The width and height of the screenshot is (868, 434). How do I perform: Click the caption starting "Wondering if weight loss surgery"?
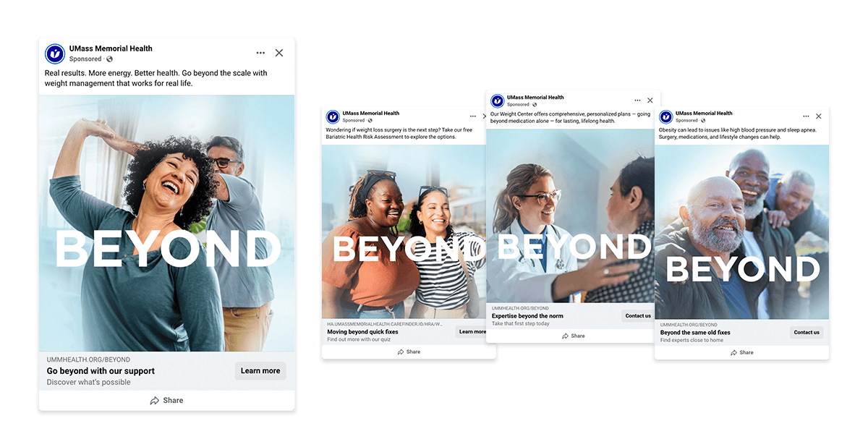pos(399,133)
